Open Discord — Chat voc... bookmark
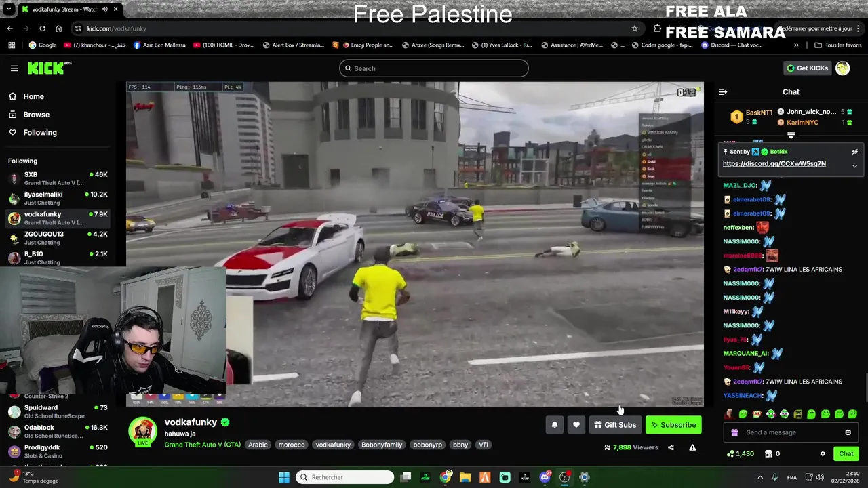 [732, 45]
